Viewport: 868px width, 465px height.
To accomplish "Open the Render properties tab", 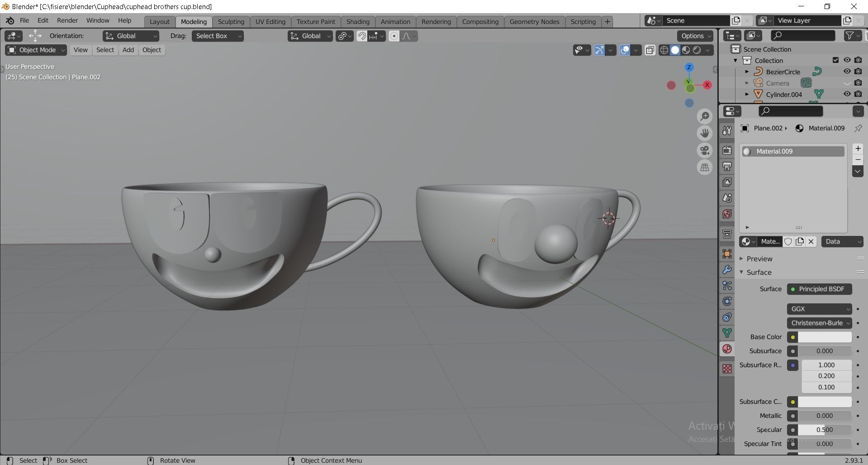I will click(727, 150).
